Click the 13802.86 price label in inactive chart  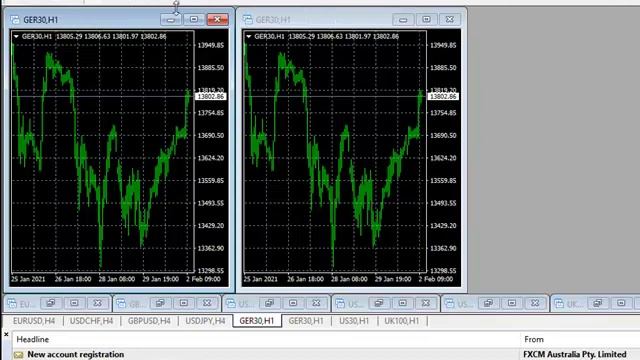[443, 97]
